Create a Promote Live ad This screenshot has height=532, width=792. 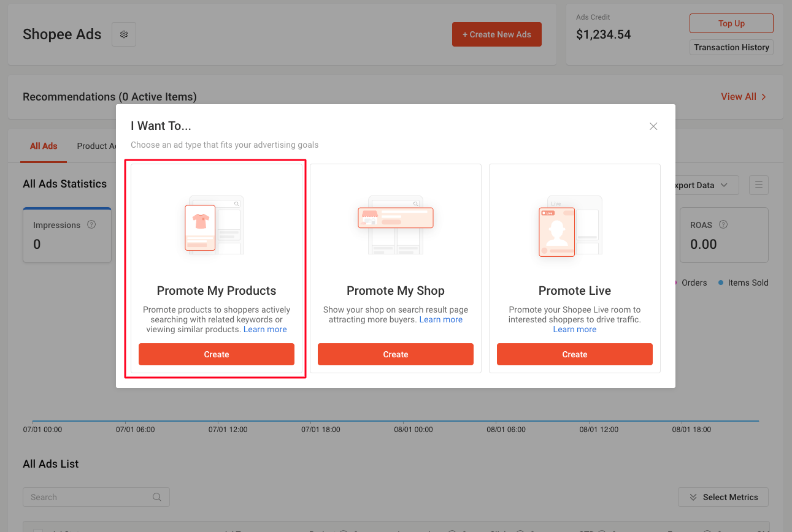[575, 354]
